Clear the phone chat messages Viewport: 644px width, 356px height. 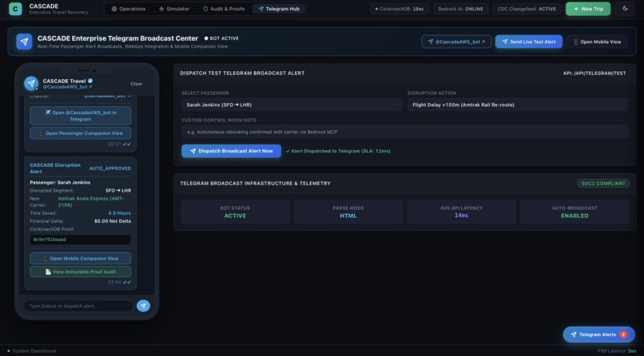coord(137,84)
